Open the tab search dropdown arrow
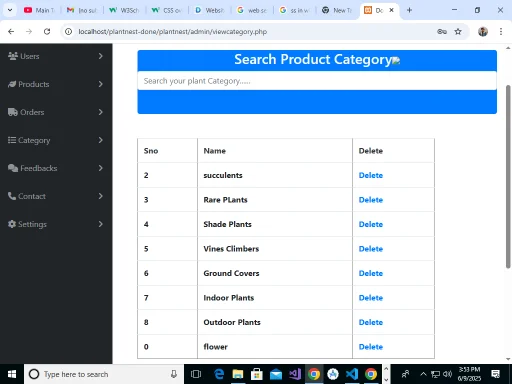512x384 pixels. click(10, 10)
